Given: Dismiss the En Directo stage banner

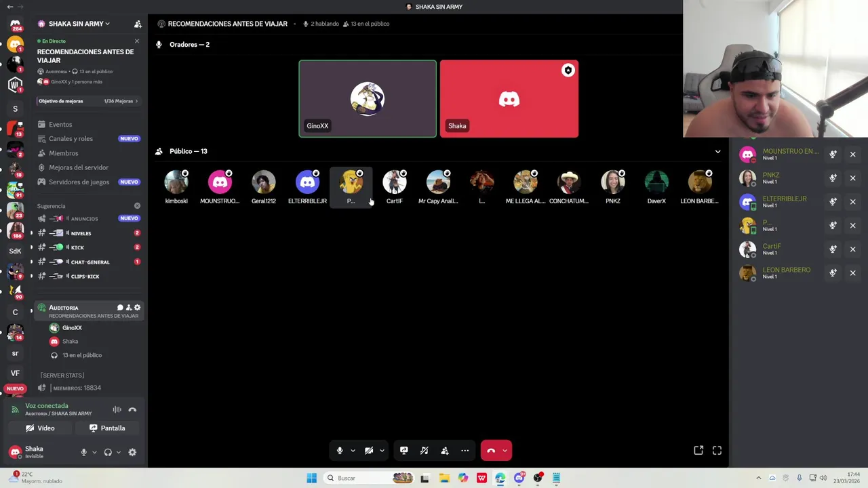Looking at the screenshot, I should point(137,41).
